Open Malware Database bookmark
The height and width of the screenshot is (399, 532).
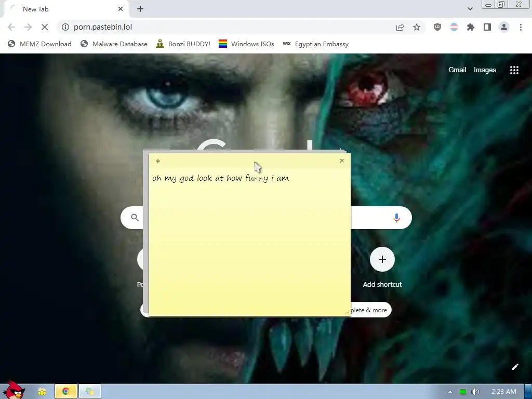pos(114,44)
